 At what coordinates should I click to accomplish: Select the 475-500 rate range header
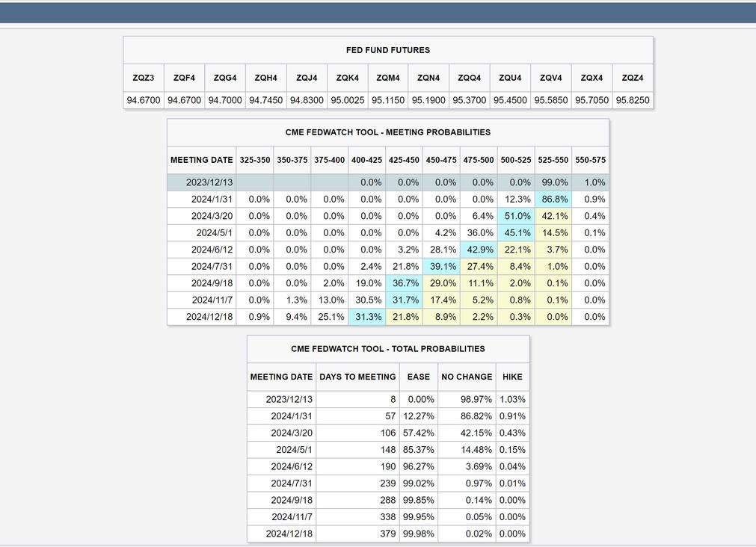pos(479,160)
